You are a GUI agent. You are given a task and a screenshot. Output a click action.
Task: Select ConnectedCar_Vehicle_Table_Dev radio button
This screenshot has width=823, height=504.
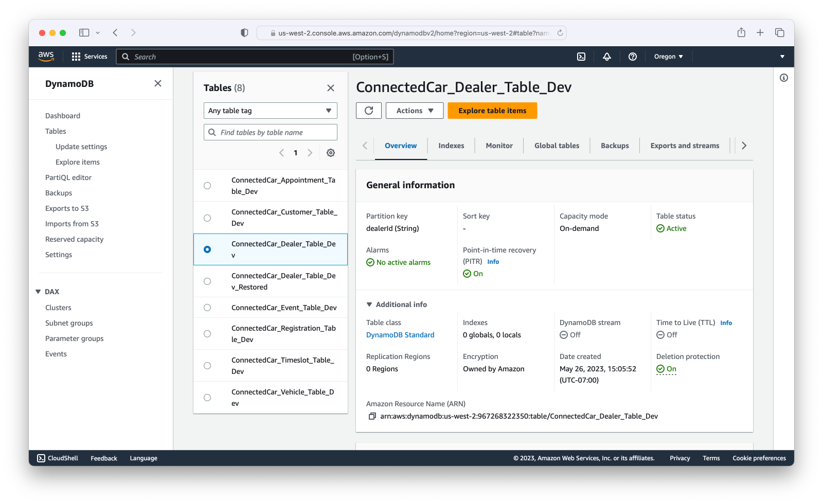[x=207, y=398]
